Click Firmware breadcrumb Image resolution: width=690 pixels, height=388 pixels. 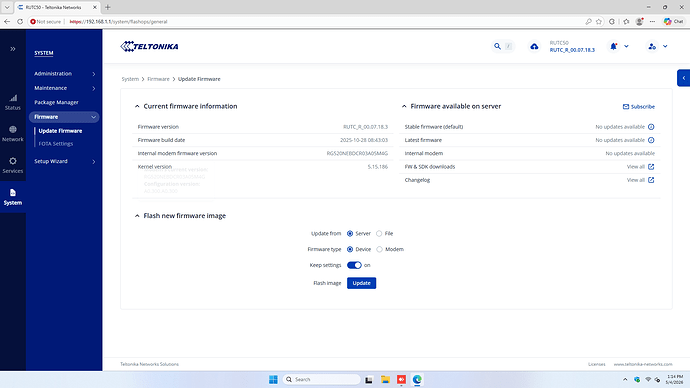click(158, 79)
